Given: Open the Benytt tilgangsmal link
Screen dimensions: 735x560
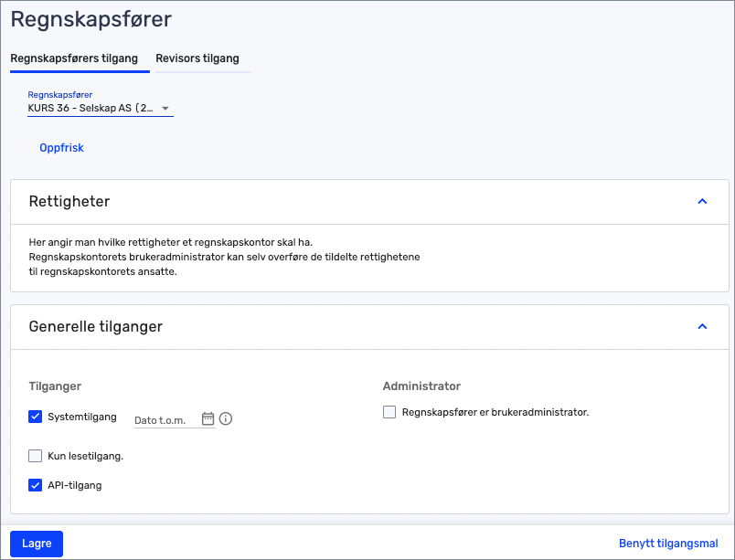Looking at the screenshot, I should click(668, 543).
